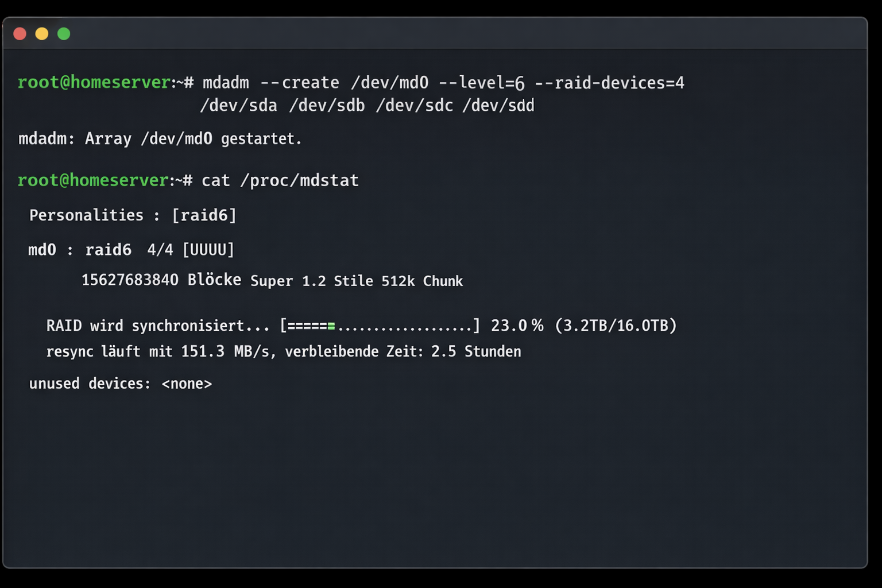Click the /dev/sda device name
The height and width of the screenshot is (588, 882).
[239, 105]
